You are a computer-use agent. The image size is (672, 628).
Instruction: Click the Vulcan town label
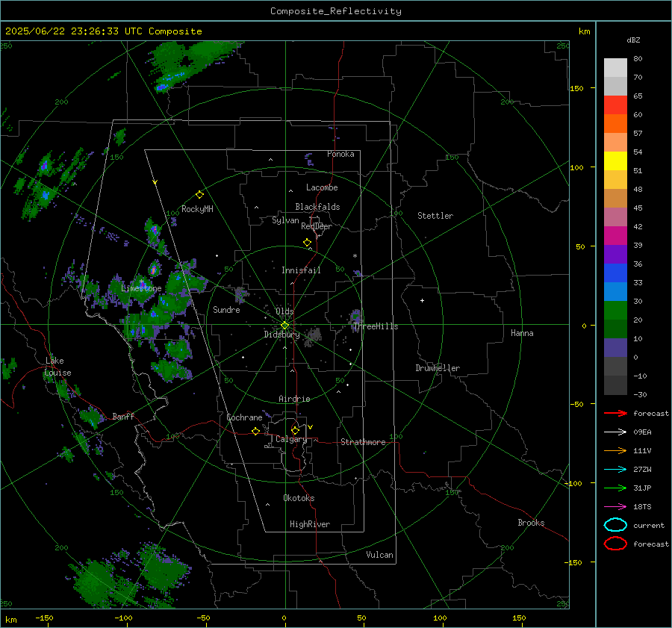point(379,555)
